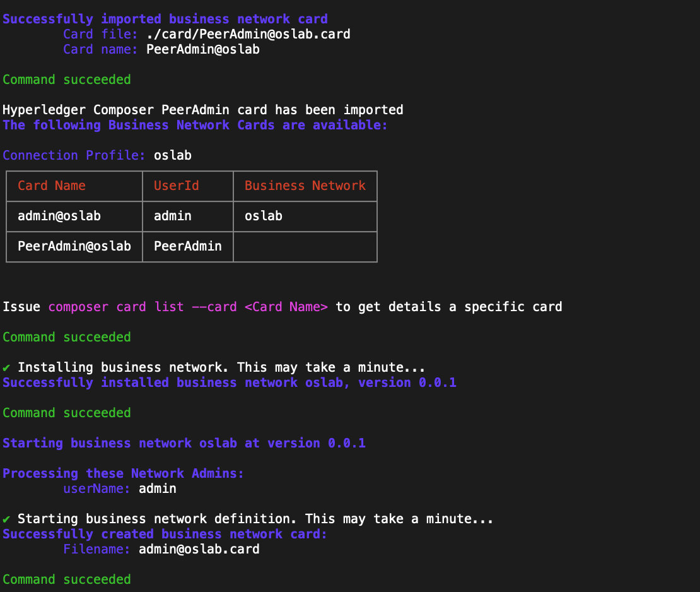Click 'Command succeeded' below the Card name line

tap(67, 80)
